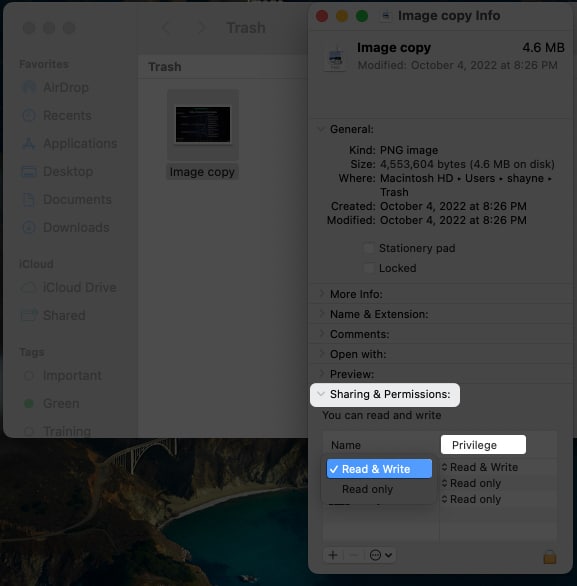This screenshot has width=577, height=586.
Task: Select the Important tag in sidebar
Action: pos(72,375)
